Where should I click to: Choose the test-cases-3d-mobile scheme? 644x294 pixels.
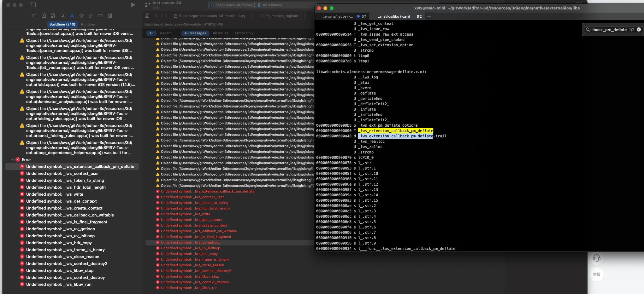(x=232, y=5)
